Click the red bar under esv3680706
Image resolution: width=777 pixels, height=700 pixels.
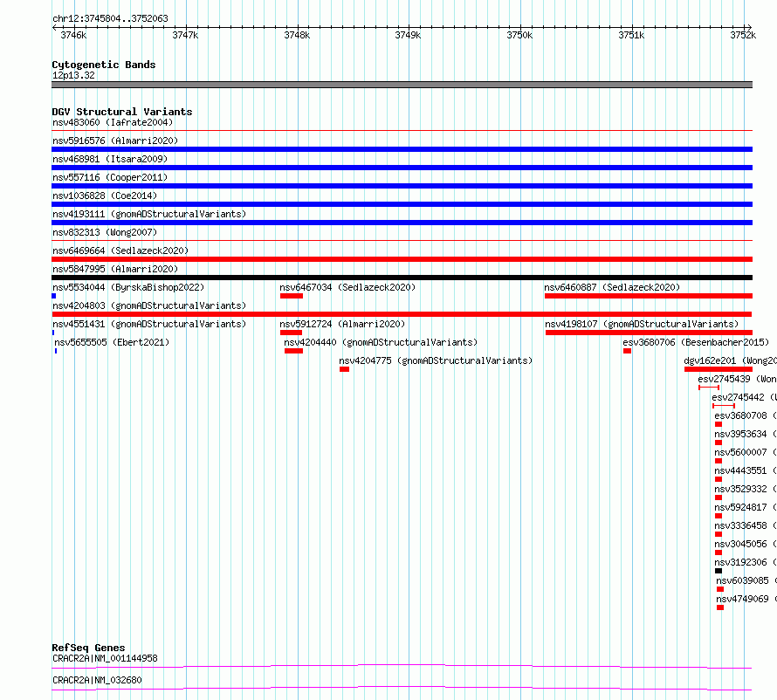(x=628, y=351)
